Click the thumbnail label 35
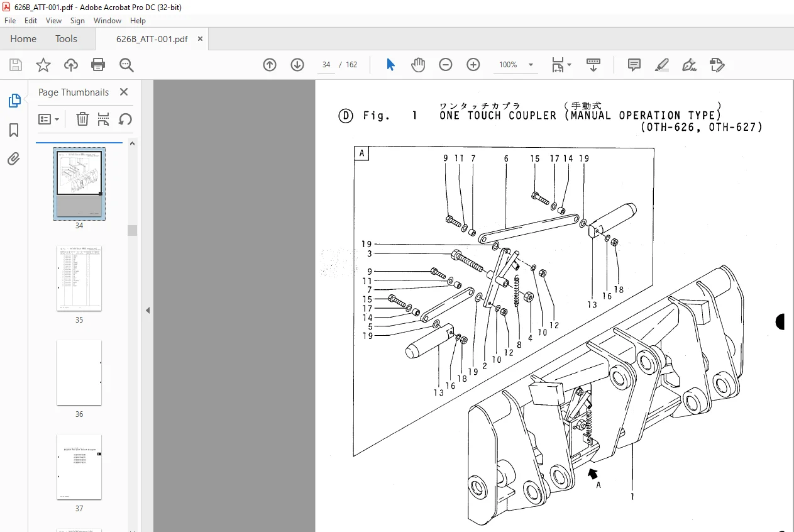Image resolution: width=794 pixels, height=532 pixels. [79, 320]
